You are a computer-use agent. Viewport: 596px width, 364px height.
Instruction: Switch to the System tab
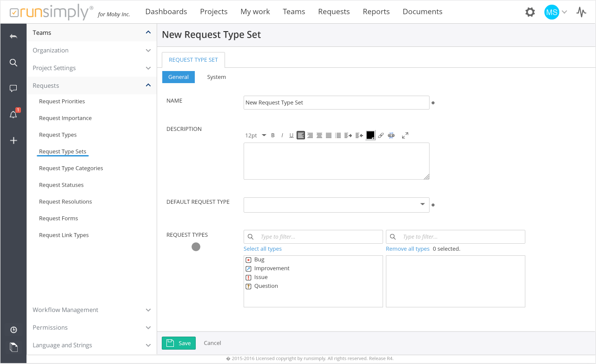pos(216,77)
